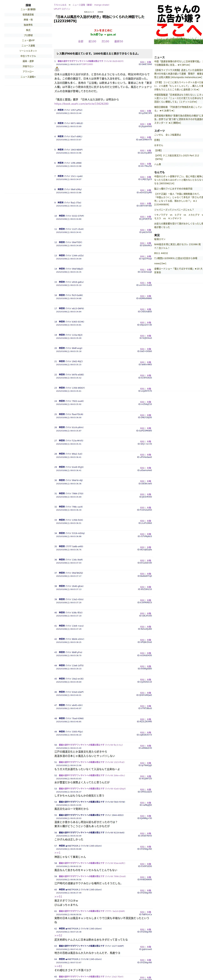Jump to the 前100 posts
The image size is (203, 980).
tap(92, 41)
